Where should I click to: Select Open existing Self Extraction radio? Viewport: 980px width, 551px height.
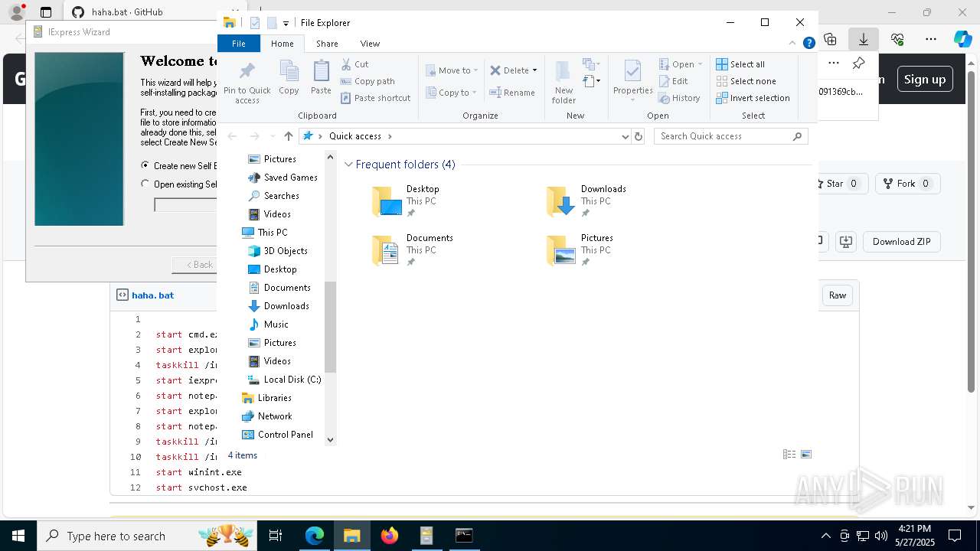tap(145, 184)
